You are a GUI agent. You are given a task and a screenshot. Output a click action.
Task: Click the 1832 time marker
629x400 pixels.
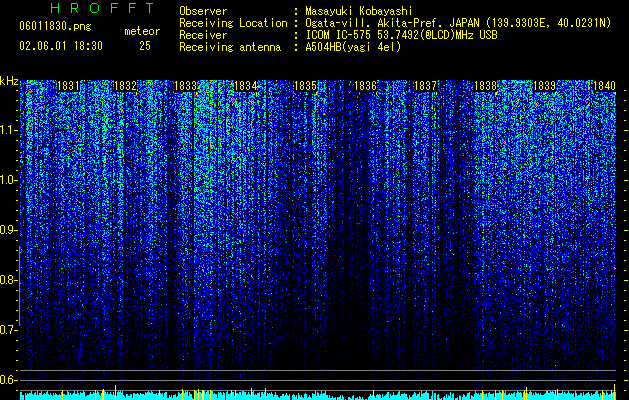pyautogui.click(x=126, y=86)
